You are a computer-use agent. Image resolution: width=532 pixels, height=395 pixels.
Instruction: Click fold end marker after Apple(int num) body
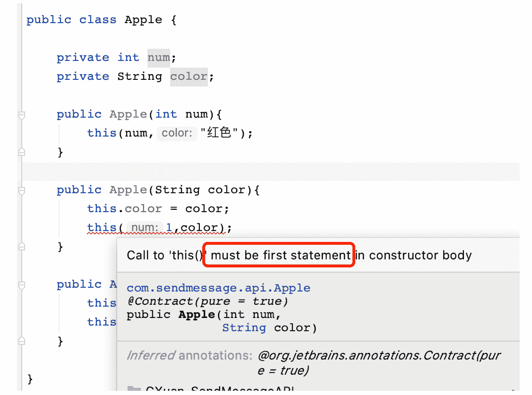click(x=21, y=152)
